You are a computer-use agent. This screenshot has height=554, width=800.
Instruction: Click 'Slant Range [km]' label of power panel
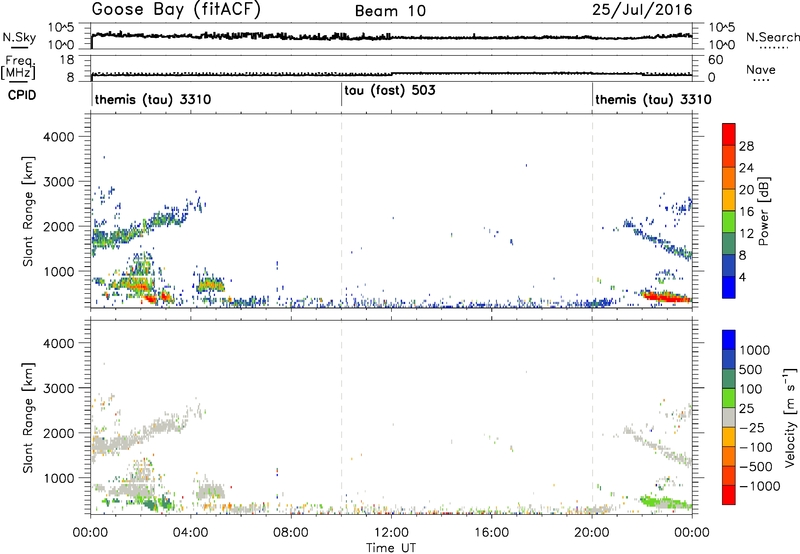click(x=28, y=211)
